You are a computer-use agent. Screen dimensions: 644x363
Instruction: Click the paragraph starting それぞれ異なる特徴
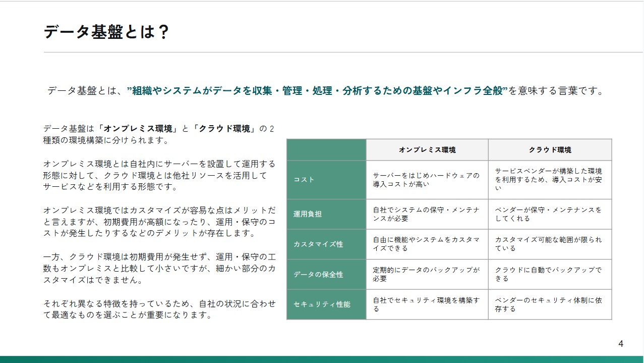[x=159, y=309]
